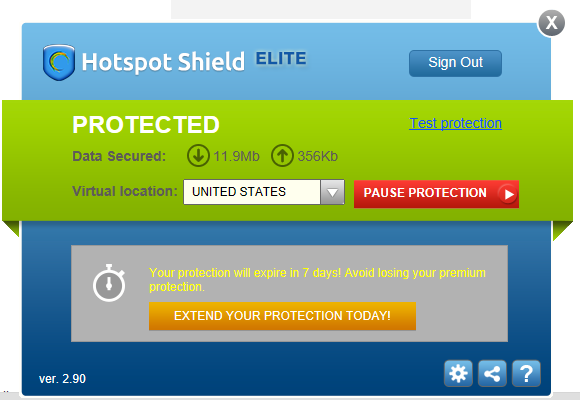Image resolution: width=580 pixels, height=400 pixels.
Task: Click the Sign Out button
Action: click(x=455, y=63)
